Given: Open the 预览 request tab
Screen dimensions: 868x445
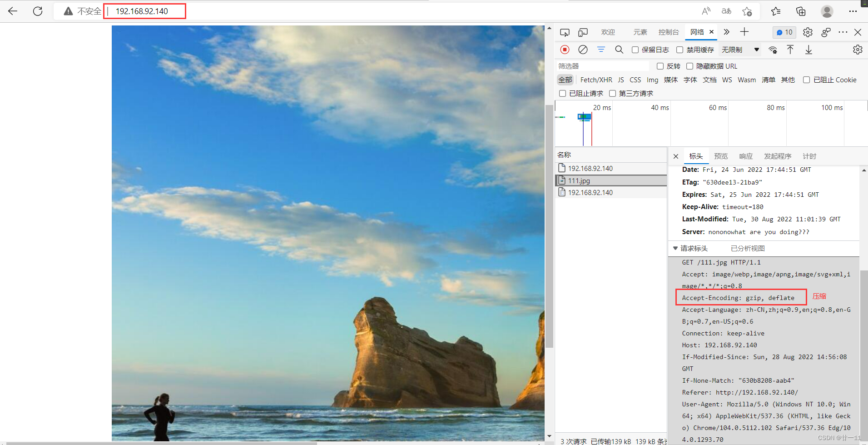Looking at the screenshot, I should pyautogui.click(x=721, y=156).
